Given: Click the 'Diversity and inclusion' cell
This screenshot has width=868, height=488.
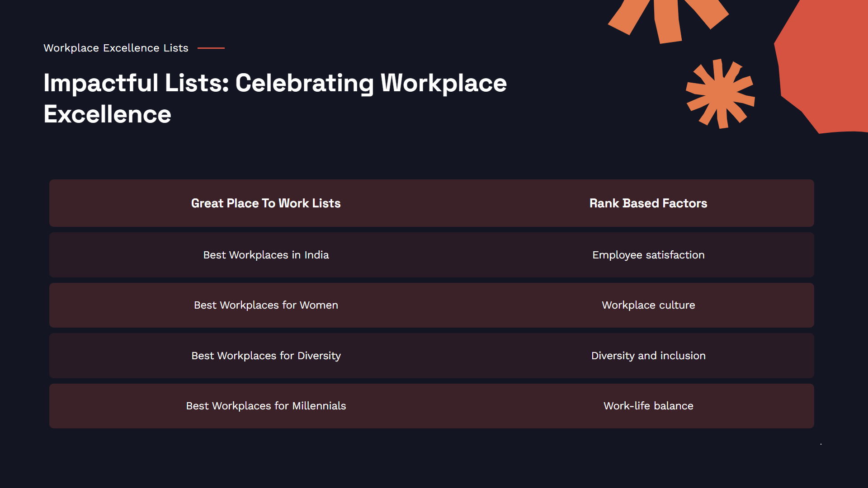Looking at the screenshot, I should pyautogui.click(x=648, y=356).
